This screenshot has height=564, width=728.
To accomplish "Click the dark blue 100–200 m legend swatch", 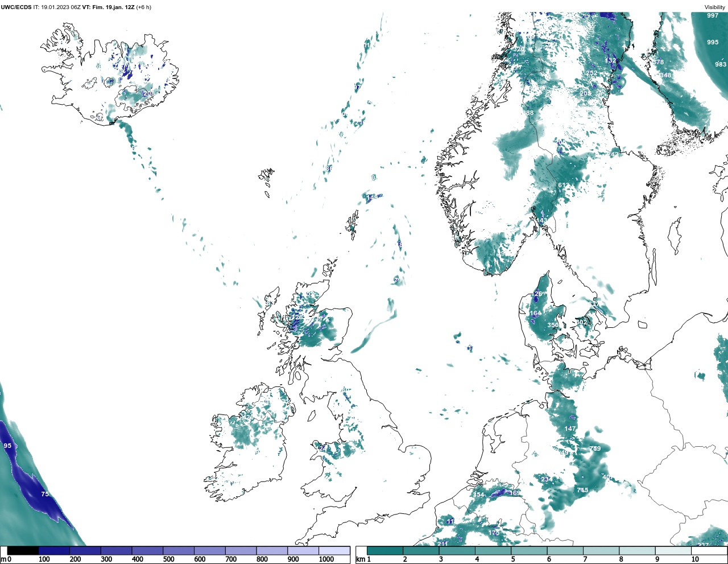I will point(54,551).
